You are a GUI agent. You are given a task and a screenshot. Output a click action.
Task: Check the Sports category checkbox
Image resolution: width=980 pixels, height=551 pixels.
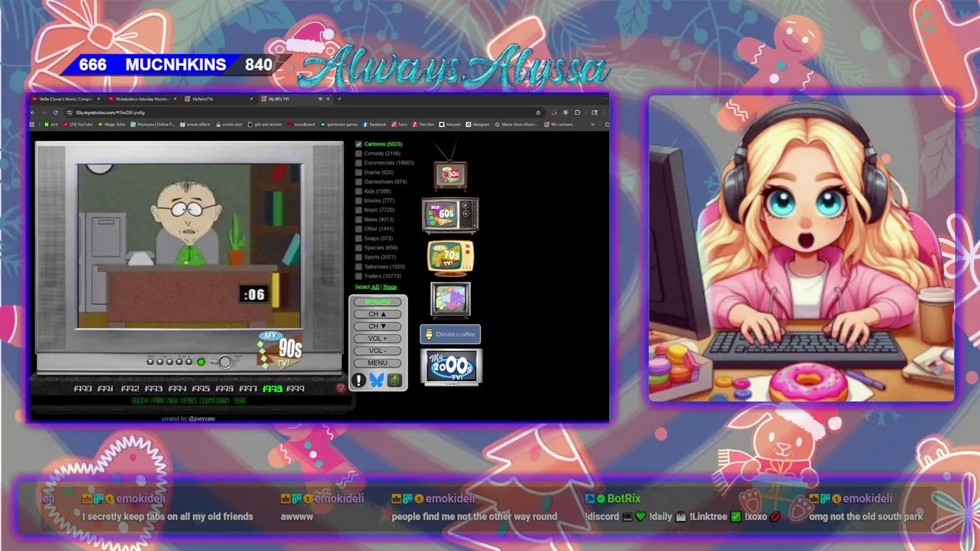pyautogui.click(x=358, y=257)
